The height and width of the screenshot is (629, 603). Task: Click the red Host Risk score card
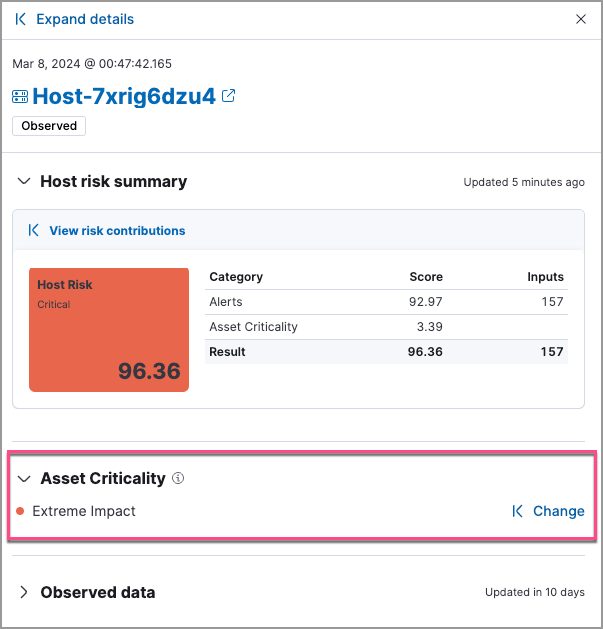pos(109,329)
